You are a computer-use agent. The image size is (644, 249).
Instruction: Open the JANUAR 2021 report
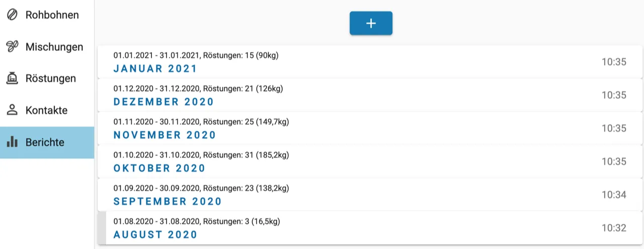[155, 69]
